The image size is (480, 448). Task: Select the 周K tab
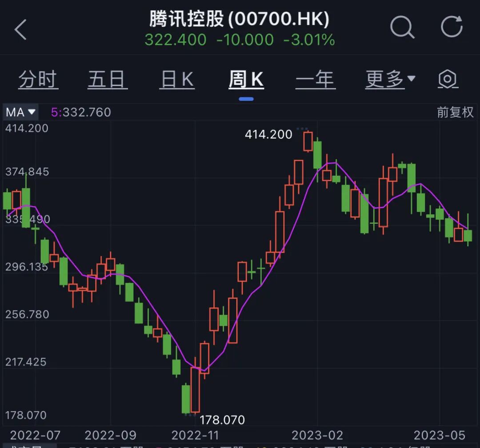click(x=246, y=79)
